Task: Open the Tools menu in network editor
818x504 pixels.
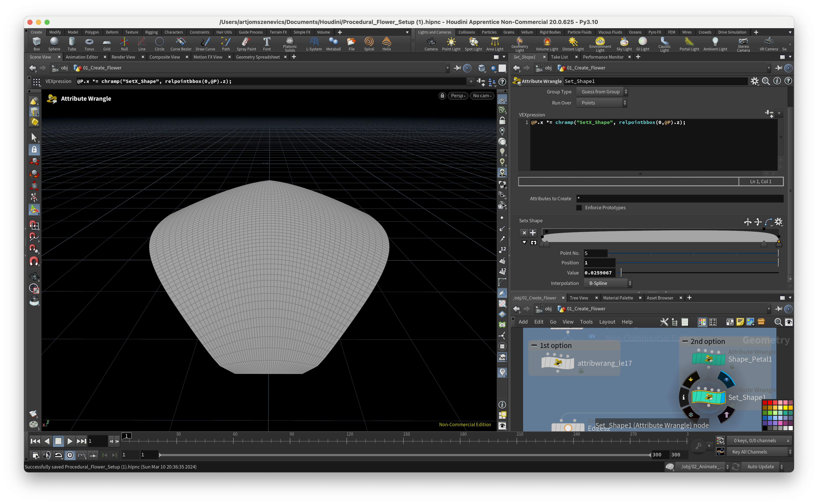Action: click(x=586, y=322)
